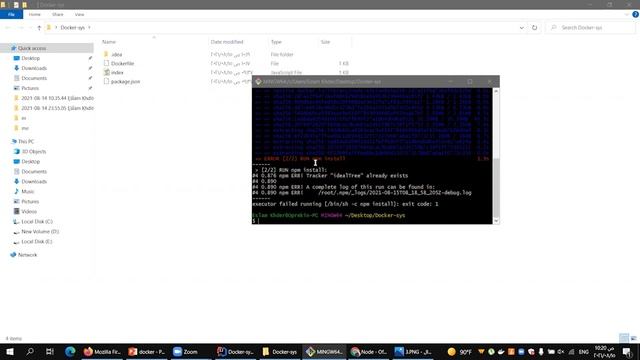Open Pictures under This PC

30,202
